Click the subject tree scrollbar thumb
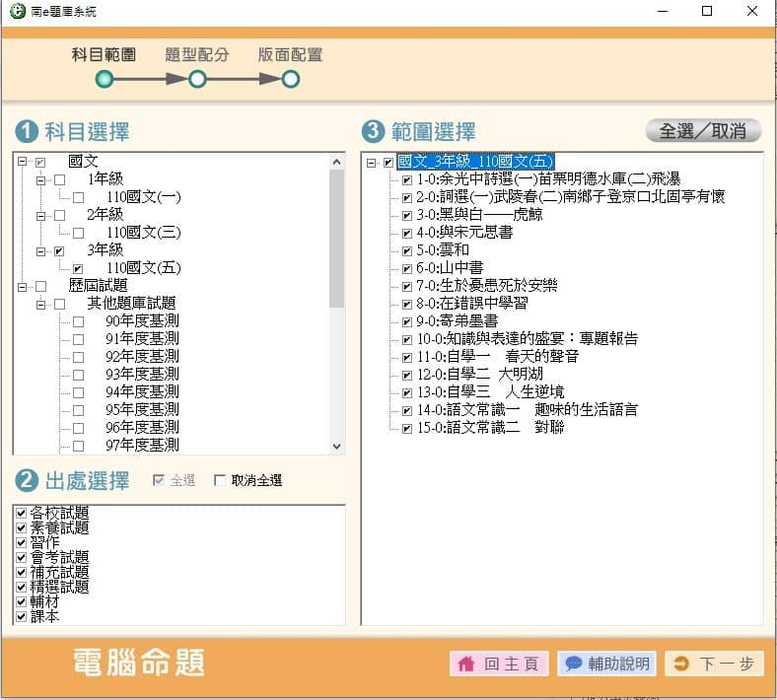 336,239
